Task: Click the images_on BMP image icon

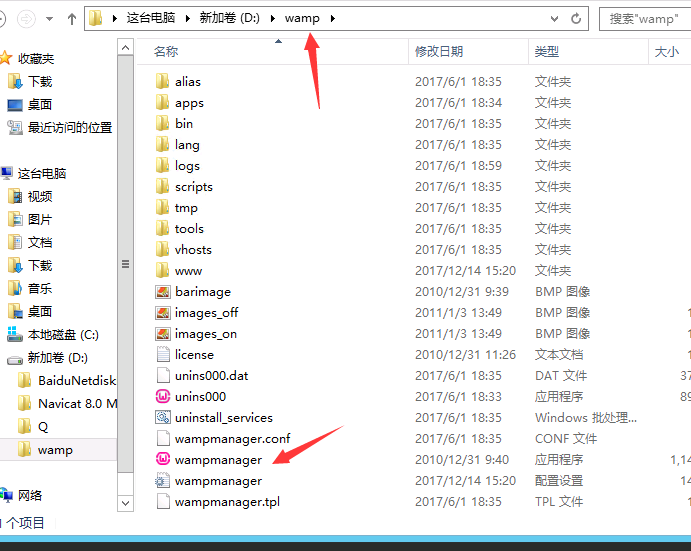Action: coord(164,334)
